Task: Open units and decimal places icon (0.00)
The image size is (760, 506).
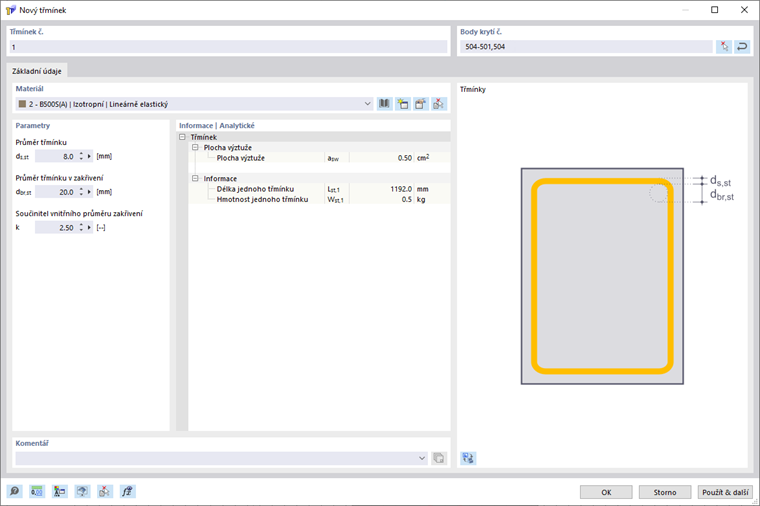Action: click(37, 491)
